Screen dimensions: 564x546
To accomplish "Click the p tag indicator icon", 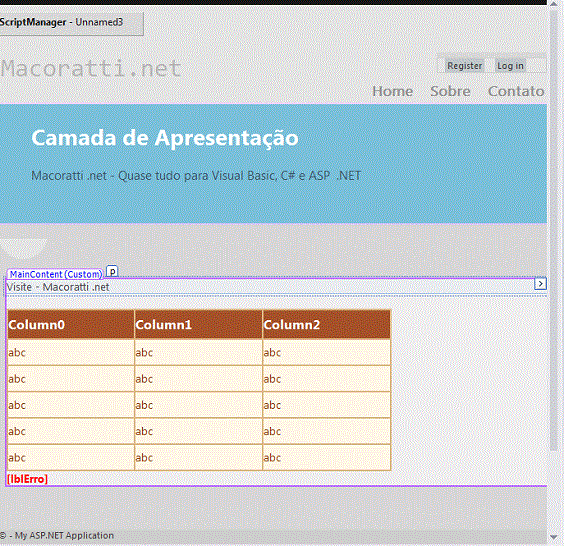I will click(112, 272).
